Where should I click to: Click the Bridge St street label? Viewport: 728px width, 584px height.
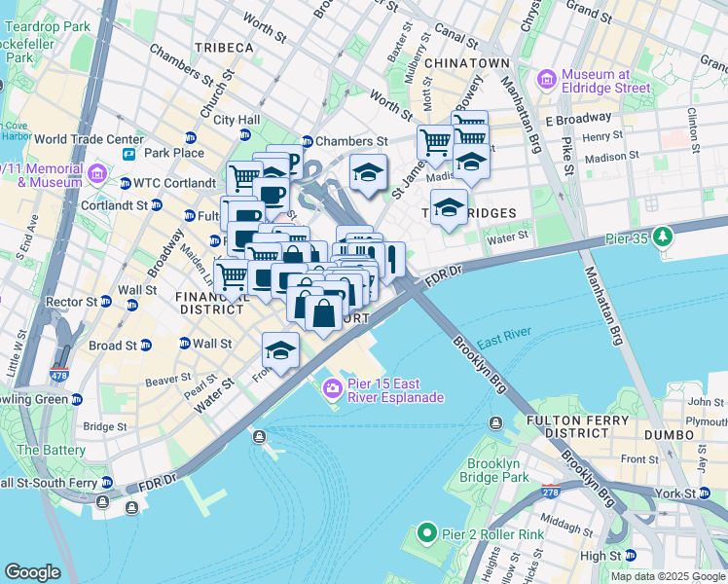[x=105, y=426]
